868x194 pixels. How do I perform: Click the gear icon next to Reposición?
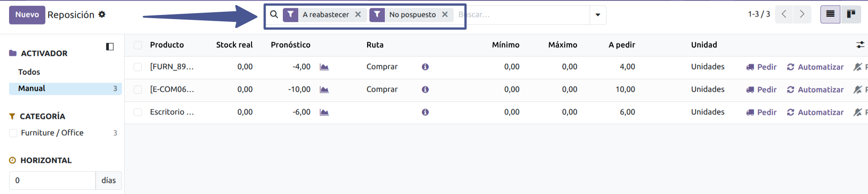[x=102, y=15]
